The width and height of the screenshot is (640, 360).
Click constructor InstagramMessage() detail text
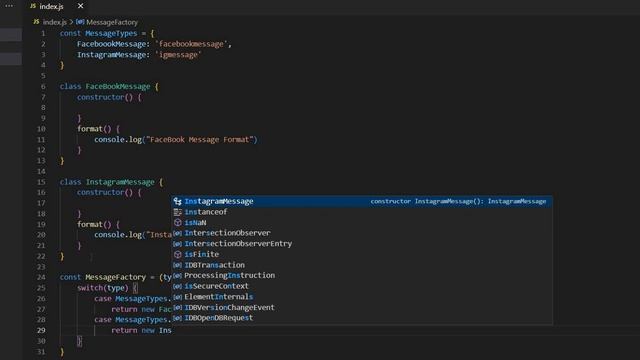click(458, 201)
